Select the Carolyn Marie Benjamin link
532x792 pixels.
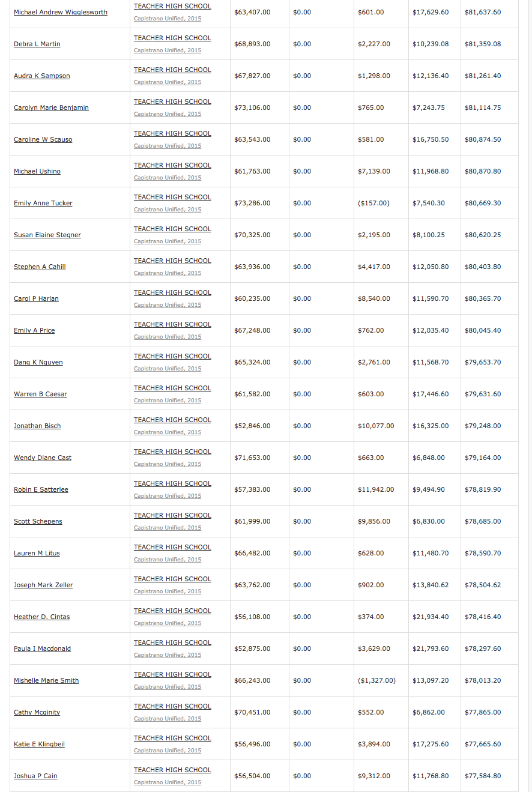(x=51, y=107)
